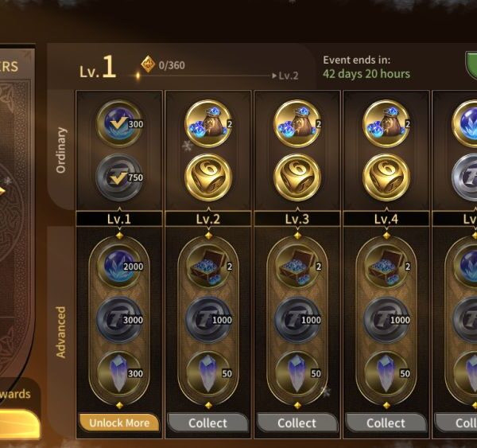This screenshot has width=477, height=448.
Task: Select the Lv.3 1000 silver coin reward
Action: [297, 320]
